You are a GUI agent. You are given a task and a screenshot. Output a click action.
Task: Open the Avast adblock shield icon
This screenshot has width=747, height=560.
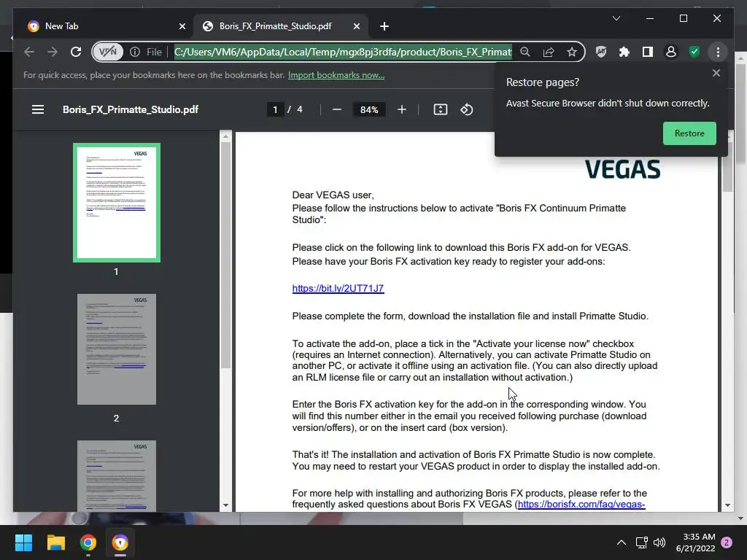pyautogui.click(x=601, y=52)
